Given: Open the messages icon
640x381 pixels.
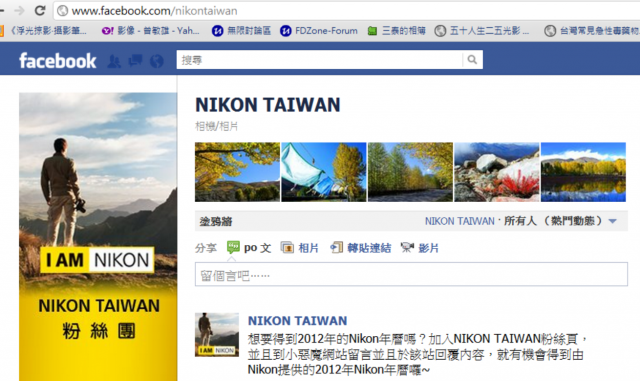Looking at the screenshot, I should (136, 61).
